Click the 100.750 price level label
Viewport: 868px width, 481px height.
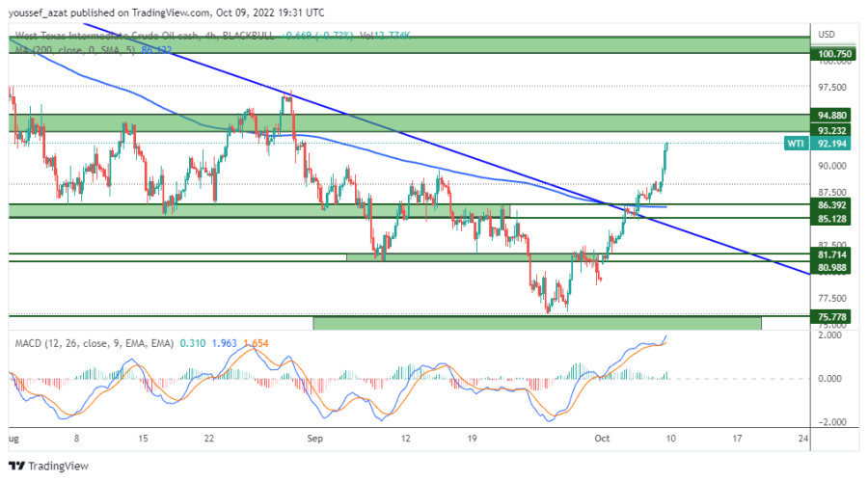(x=833, y=55)
